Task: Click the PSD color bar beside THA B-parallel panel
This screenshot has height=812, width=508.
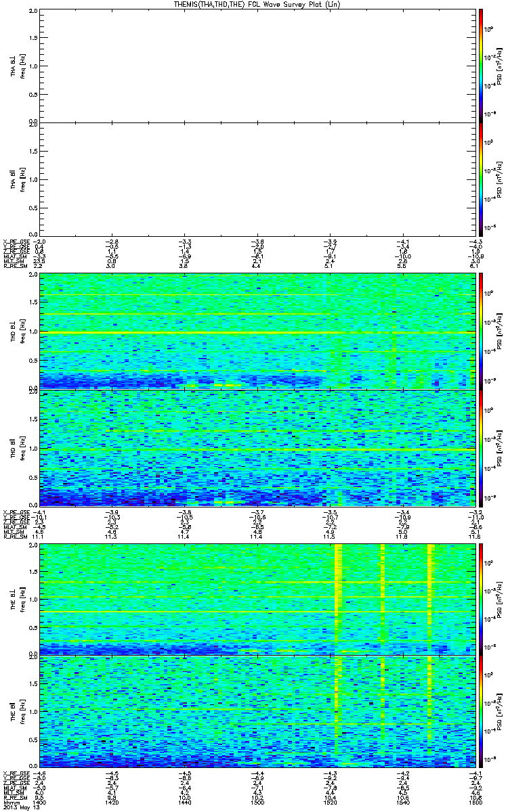Action: pyautogui.click(x=481, y=179)
